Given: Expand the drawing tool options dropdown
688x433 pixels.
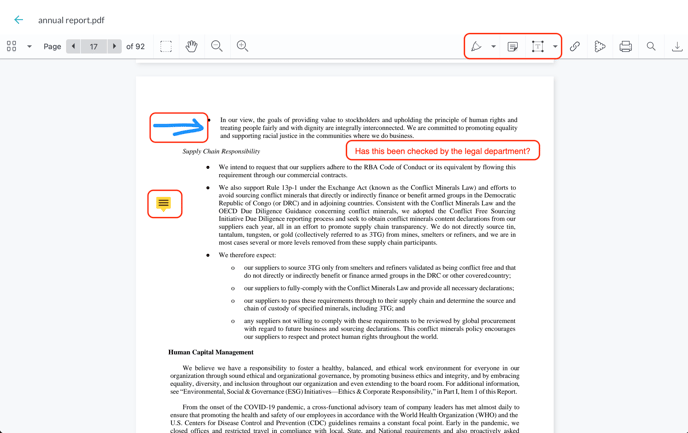Looking at the screenshot, I should [493, 46].
